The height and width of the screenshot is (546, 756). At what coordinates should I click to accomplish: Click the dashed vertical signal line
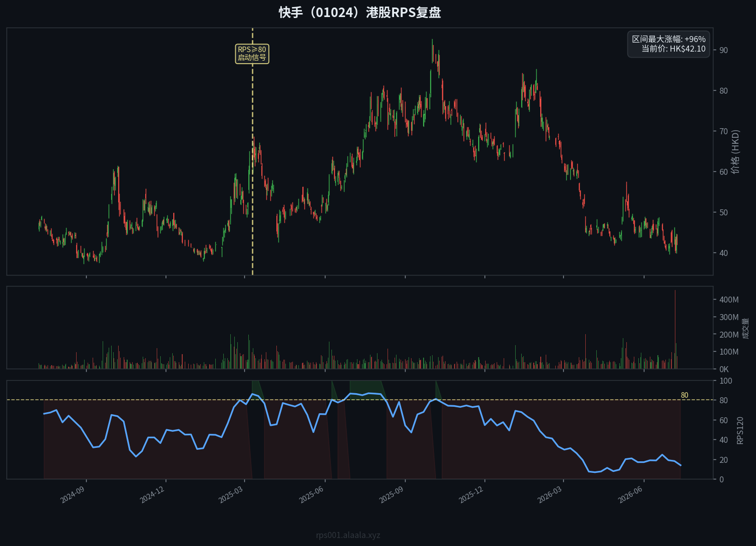[x=252, y=152]
